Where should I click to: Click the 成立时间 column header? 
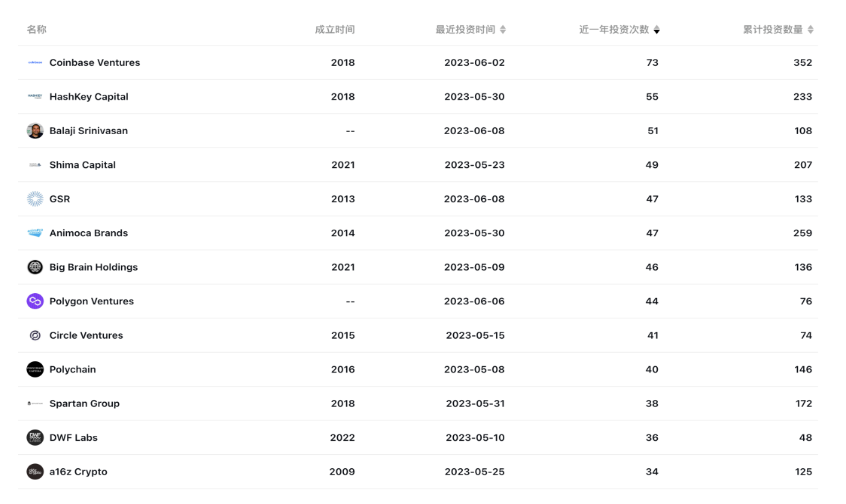(335, 30)
